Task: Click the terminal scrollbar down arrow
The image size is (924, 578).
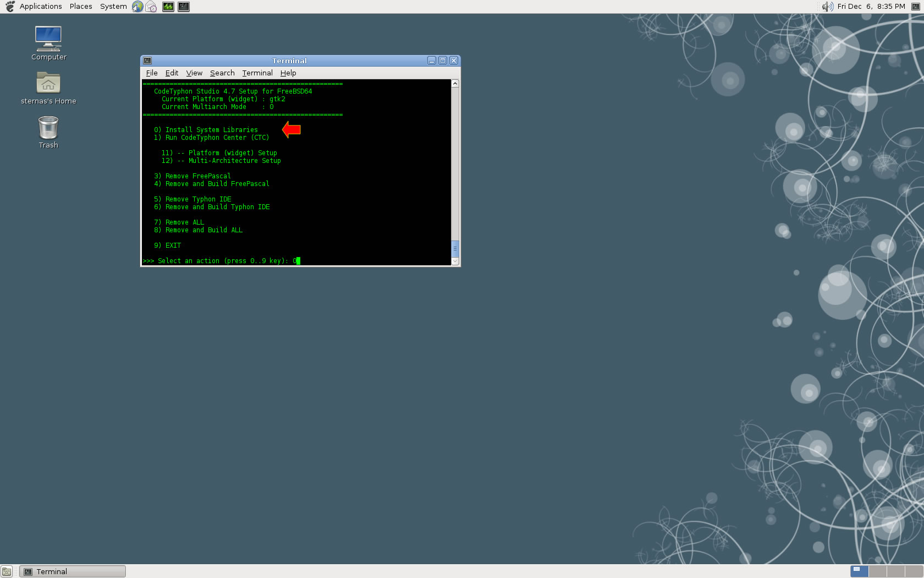Action: click(455, 261)
